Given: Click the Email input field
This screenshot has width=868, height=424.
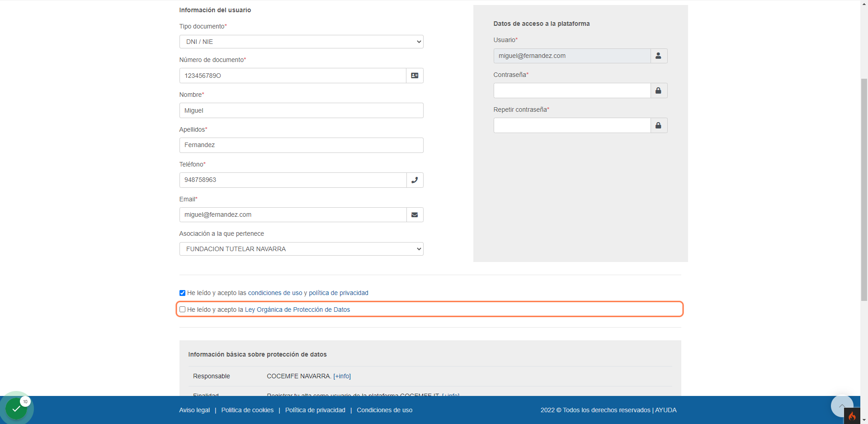Looking at the screenshot, I should pos(293,215).
